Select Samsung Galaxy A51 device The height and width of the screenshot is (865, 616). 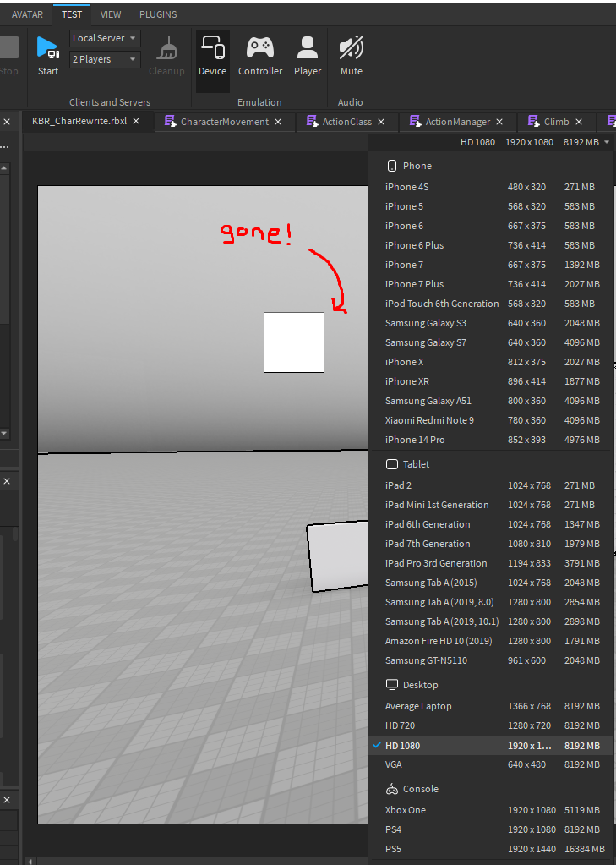[x=492, y=401]
